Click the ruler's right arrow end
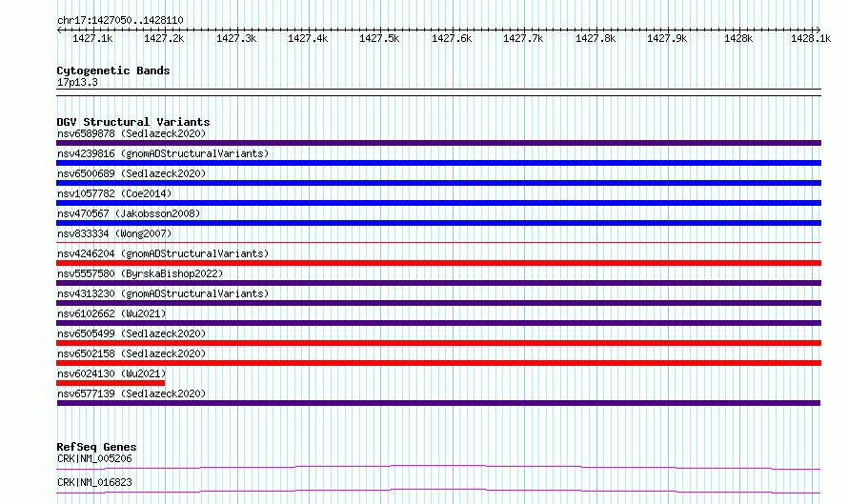Viewport: 848px width, 504px height. pyautogui.click(x=818, y=30)
